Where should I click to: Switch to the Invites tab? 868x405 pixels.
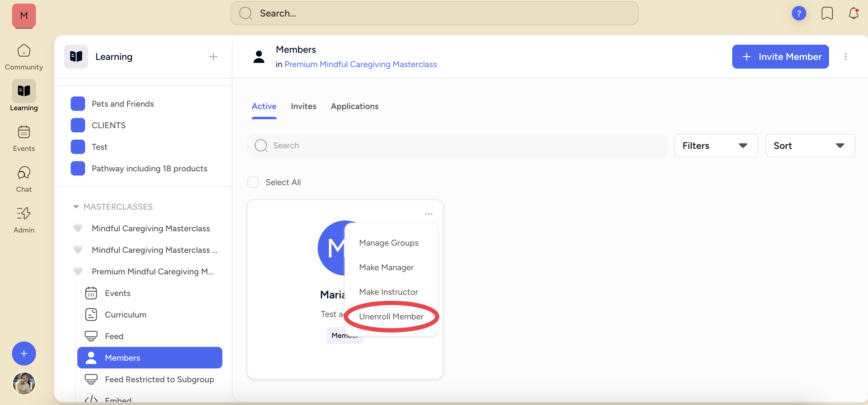304,106
